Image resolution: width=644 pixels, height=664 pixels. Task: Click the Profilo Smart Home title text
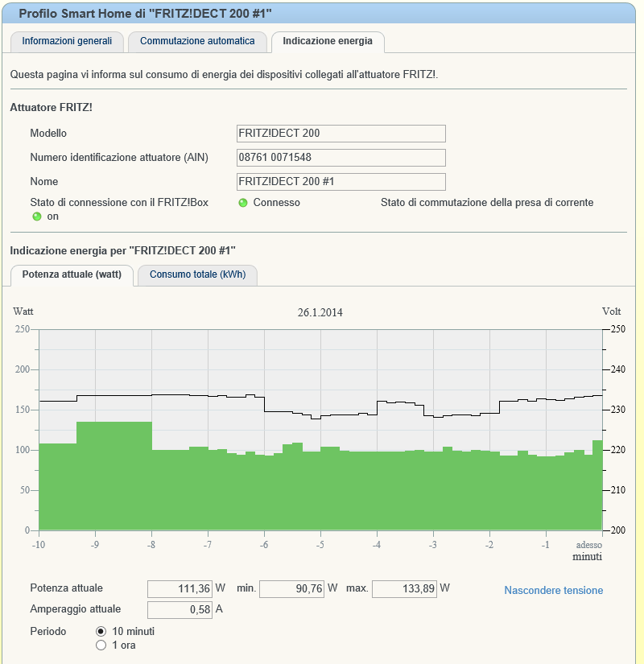145,14
